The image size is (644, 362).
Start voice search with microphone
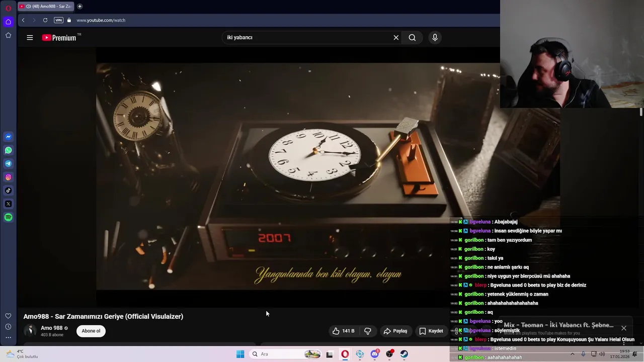click(x=435, y=37)
